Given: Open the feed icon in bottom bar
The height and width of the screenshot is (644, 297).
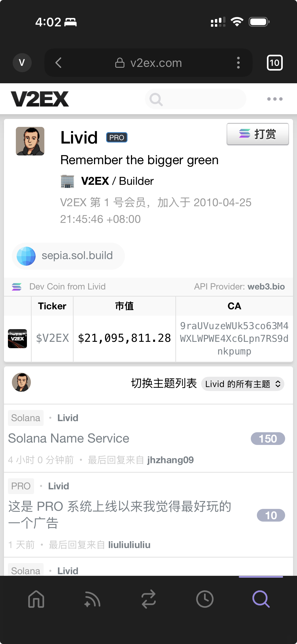Looking at the screenshot, I should 92,599.
